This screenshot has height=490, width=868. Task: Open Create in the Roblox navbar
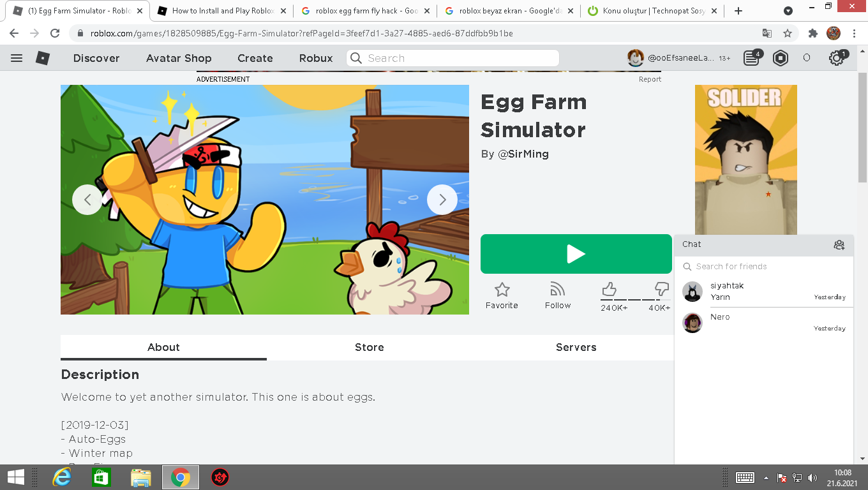[x=255, y=58]
